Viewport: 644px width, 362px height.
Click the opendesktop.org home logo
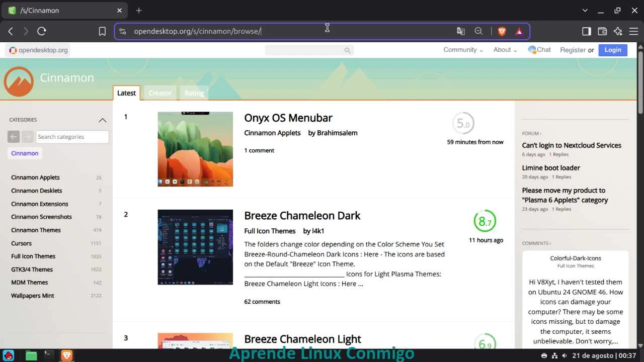[x=38, y=50]
